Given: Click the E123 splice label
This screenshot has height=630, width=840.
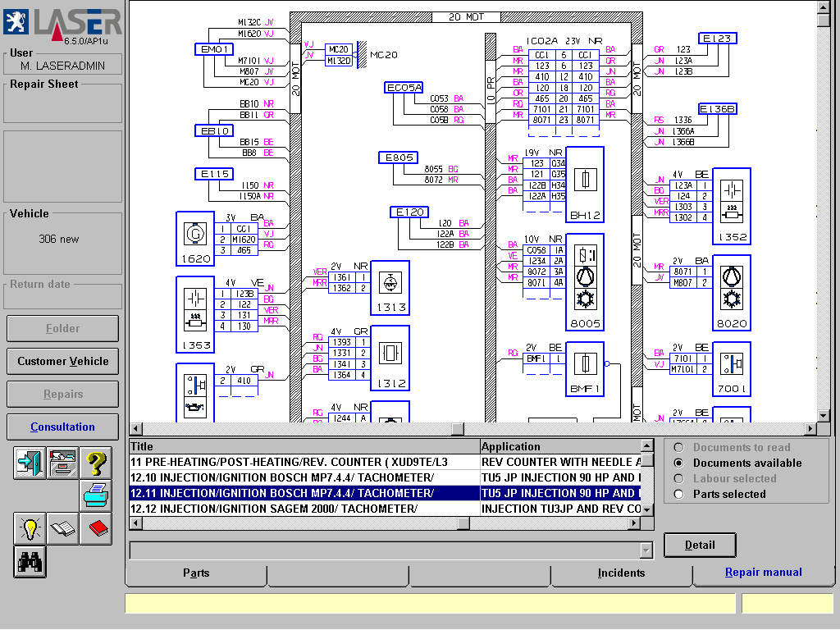Looking at the screenshot, I should tap(717, 38).
